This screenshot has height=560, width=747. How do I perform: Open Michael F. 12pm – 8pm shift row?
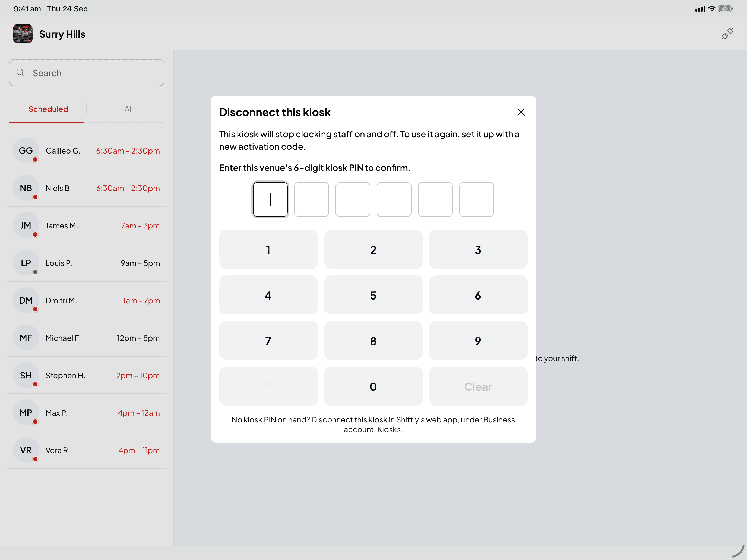pos(86,338)
